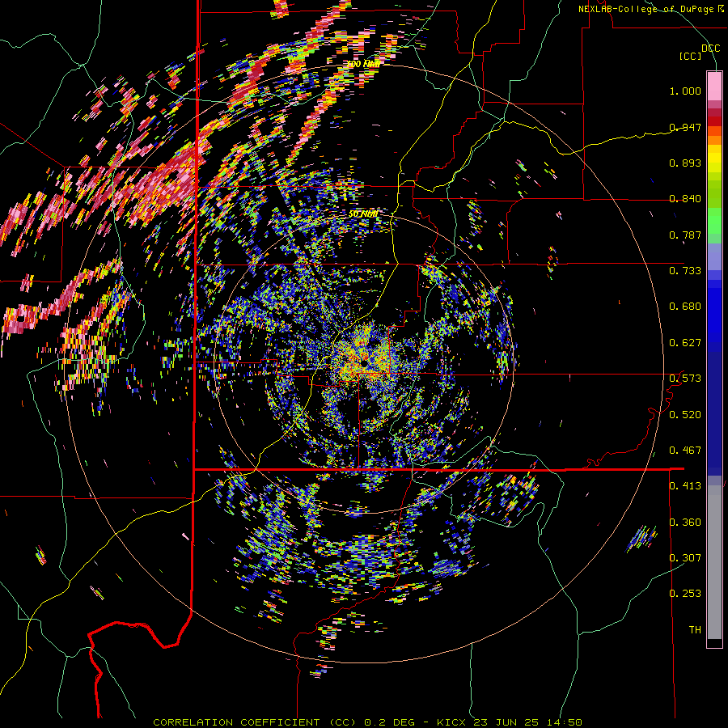Click the 0.573 legend value
Image resolution: width=728 pixels, height=728 pixels.
pos(685,379)
